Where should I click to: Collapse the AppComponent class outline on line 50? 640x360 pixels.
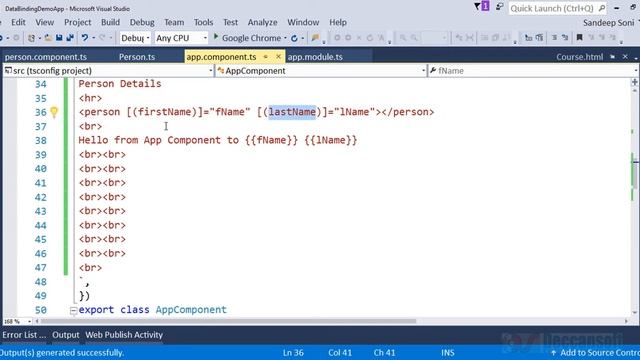[x=73, y=311]
